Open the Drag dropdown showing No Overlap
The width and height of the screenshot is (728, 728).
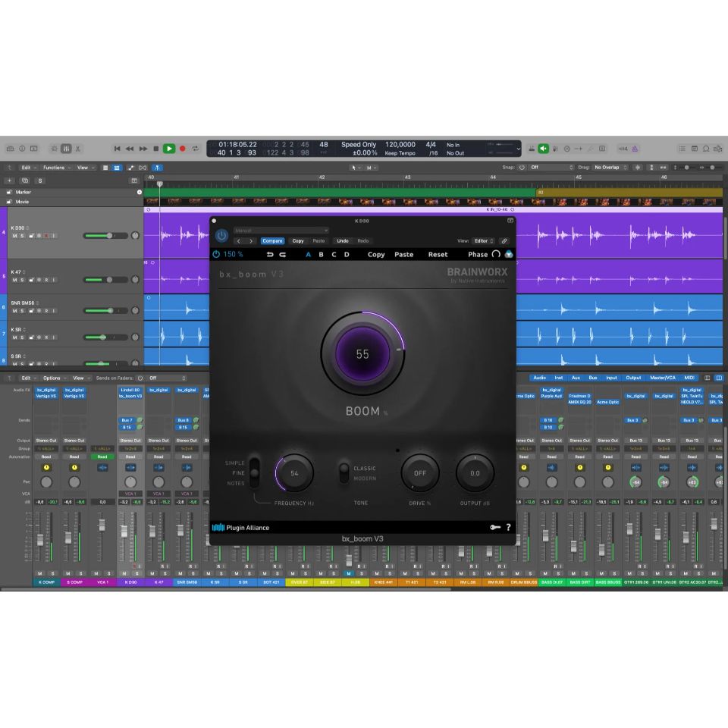tap(610, 167)
